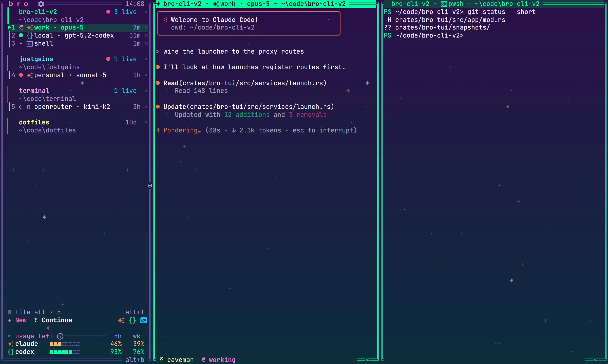
Task: Focus the pwsh terminal prompt line
Action: pos(423,36)
